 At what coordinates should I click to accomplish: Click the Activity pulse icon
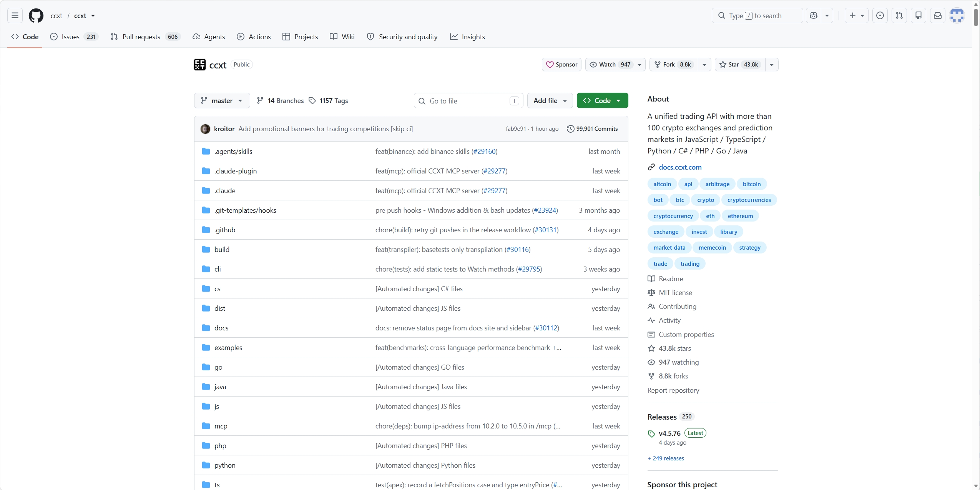651,320
